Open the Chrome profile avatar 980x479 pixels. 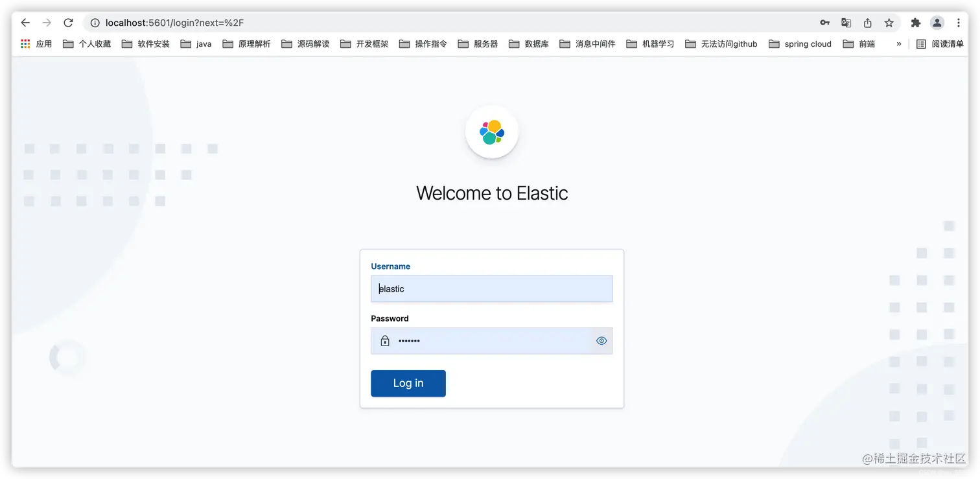click(x=937, y=23)
